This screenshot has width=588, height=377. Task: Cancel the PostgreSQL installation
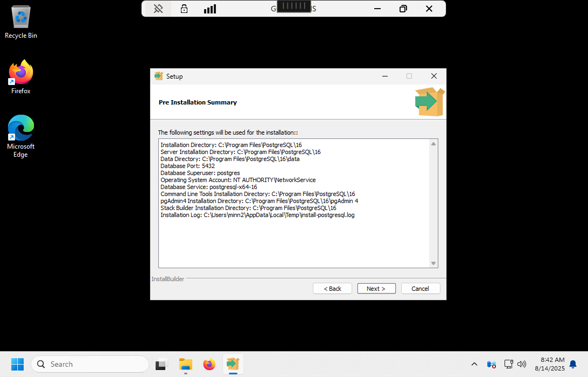point(420,289)
